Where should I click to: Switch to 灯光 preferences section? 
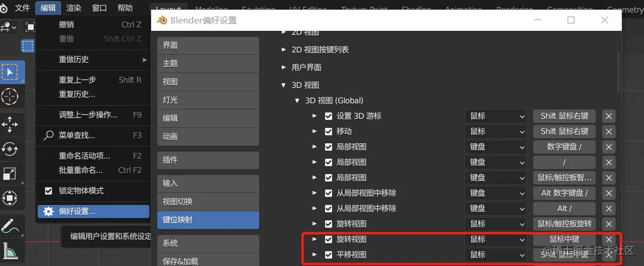pos(208,100)
